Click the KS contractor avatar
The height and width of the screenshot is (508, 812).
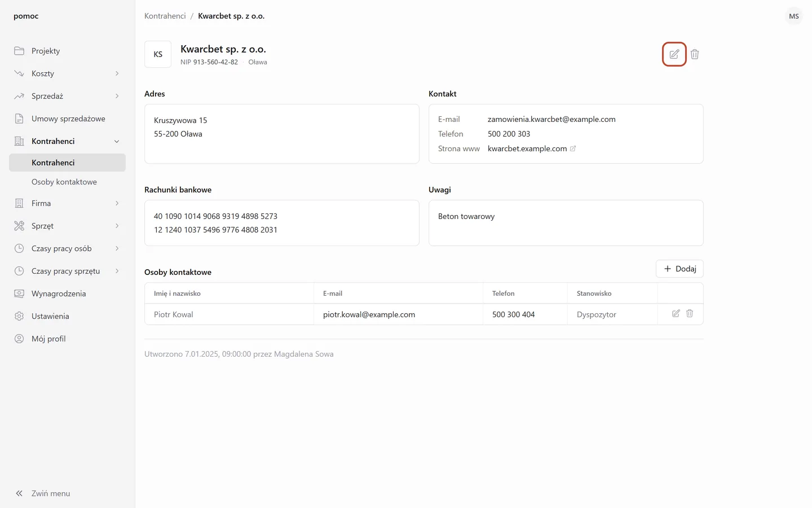(x=158, y=54)
